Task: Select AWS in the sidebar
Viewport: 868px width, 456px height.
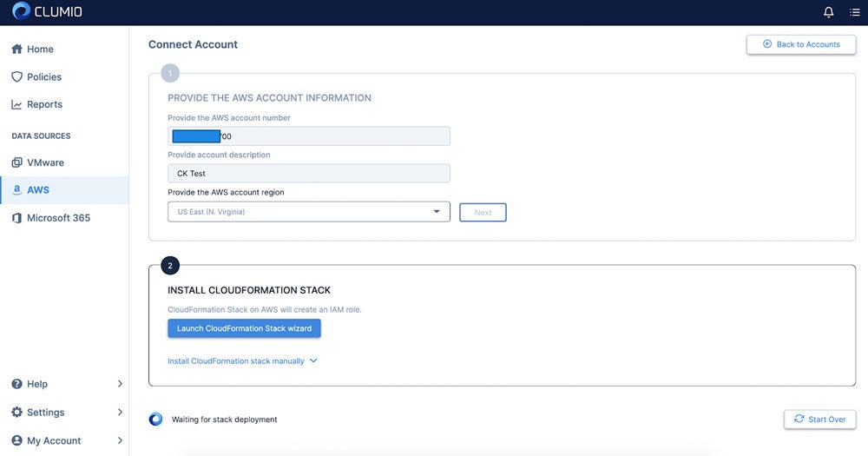Action: (x=64, y=190)
